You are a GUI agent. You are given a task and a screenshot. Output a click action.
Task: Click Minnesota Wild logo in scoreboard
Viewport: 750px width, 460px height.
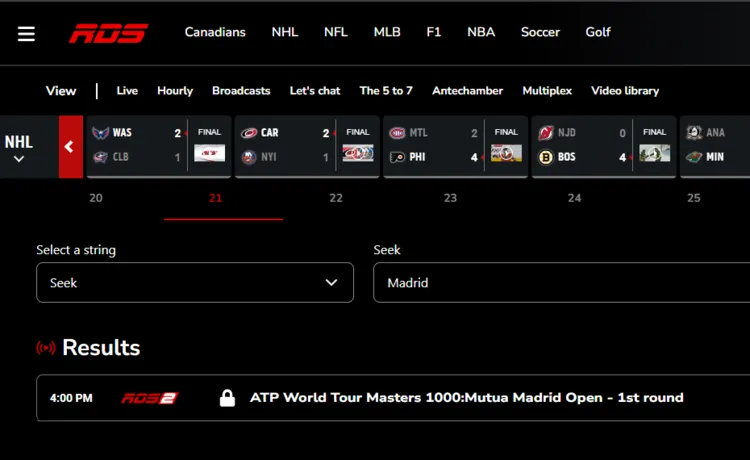tap(694, 157)
